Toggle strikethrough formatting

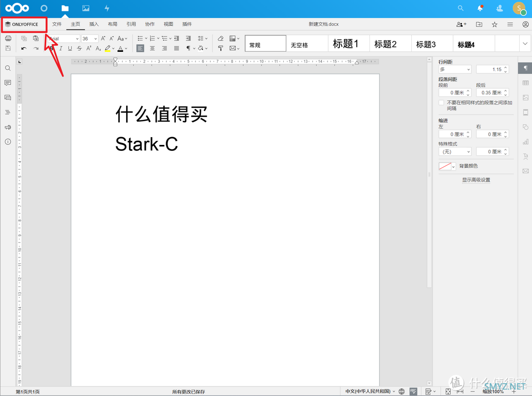pyautogui.click(x=79, y=48)
